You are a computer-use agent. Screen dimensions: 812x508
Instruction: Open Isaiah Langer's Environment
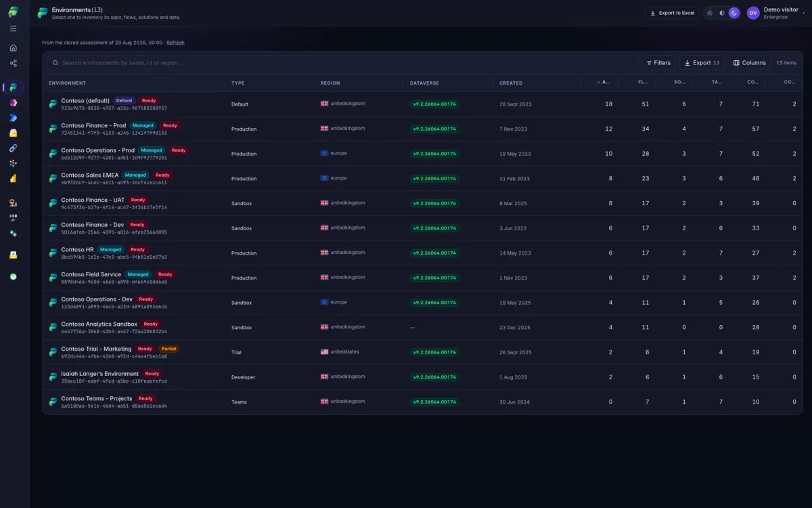coord(99,374)
